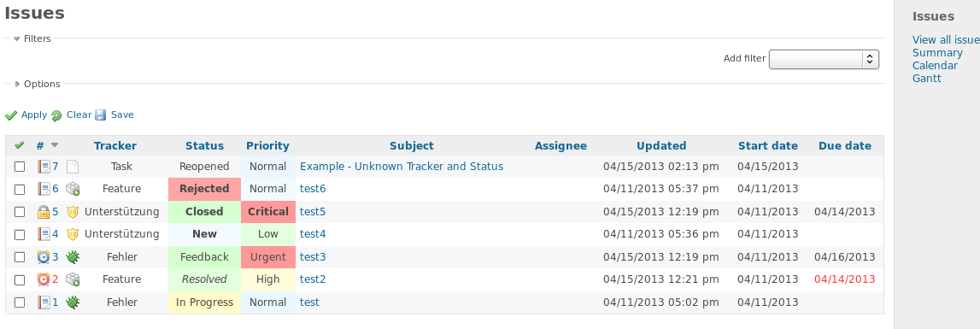Click the Reopened status cell
The height and width of the screenshot is (329, 980).
tap(204, 167)
